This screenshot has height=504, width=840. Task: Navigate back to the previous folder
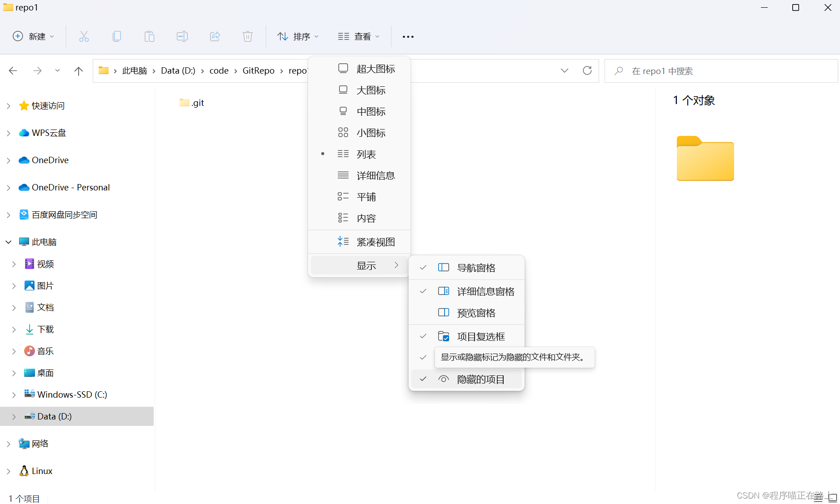tap(13, 70)
